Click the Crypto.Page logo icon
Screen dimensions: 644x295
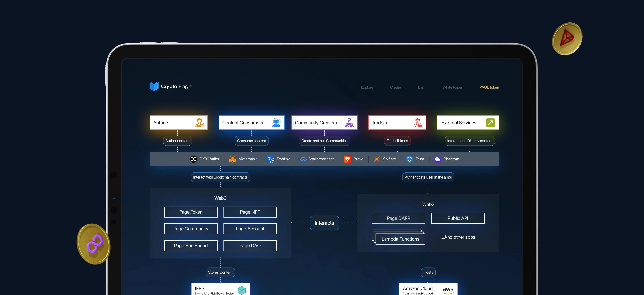tap(154, 86)
